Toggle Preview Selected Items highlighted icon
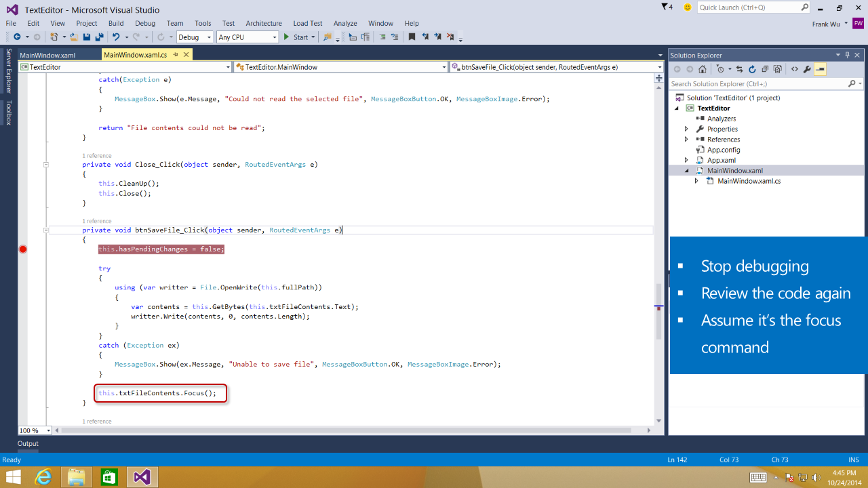Image resolution: width=868 pixels, height=488 pixels. coord(820,69)
